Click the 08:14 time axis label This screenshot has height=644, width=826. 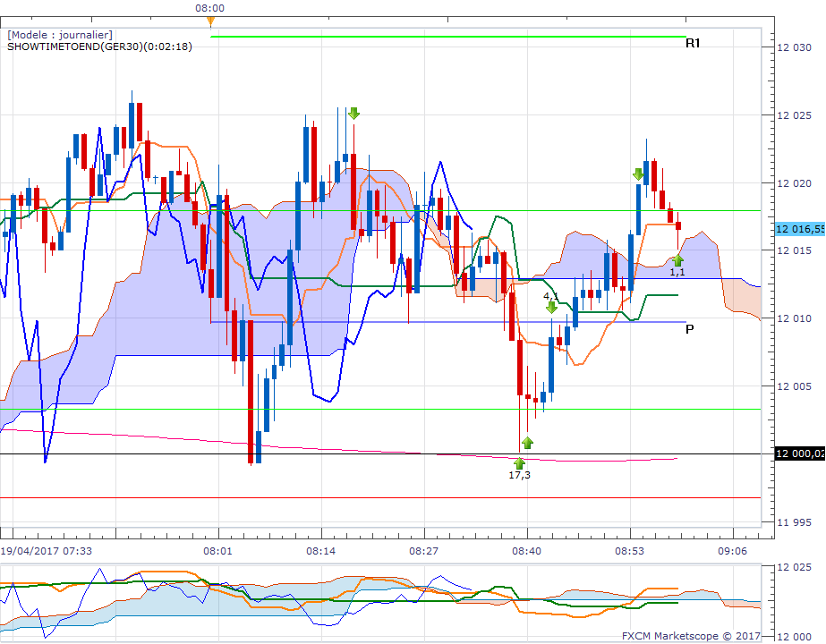coord(320,551)
